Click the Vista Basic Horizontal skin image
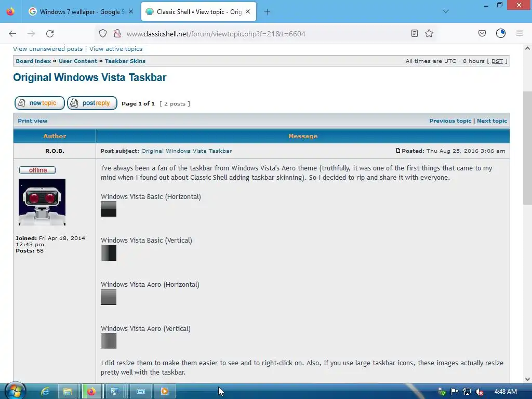This screenshot has width=532, height=399. click(109, 209)
